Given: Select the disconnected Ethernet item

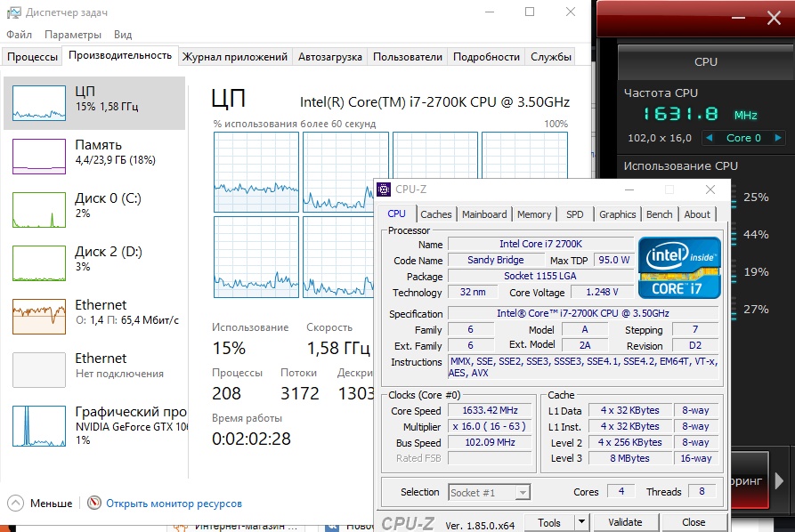Looking at the screenshot, I should click(94, 369).
